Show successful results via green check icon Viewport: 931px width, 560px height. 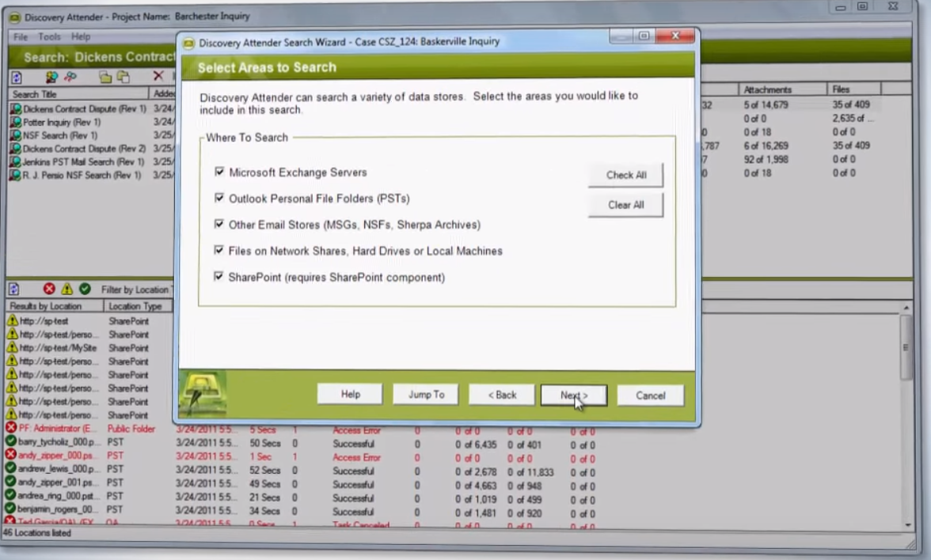click(x=85, y=289)
